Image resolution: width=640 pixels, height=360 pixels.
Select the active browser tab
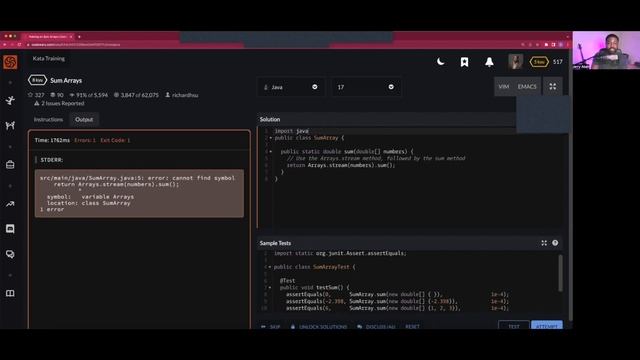click(47, 36)
